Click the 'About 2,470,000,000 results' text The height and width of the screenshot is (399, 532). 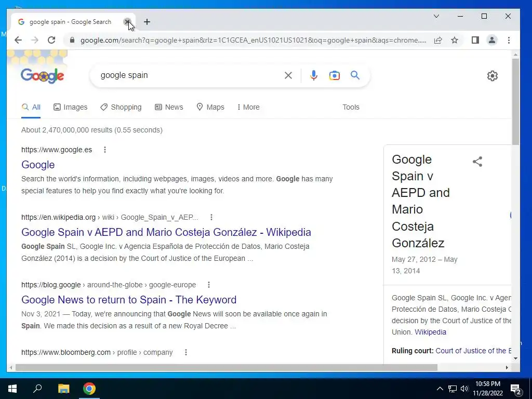click(92, 130)
